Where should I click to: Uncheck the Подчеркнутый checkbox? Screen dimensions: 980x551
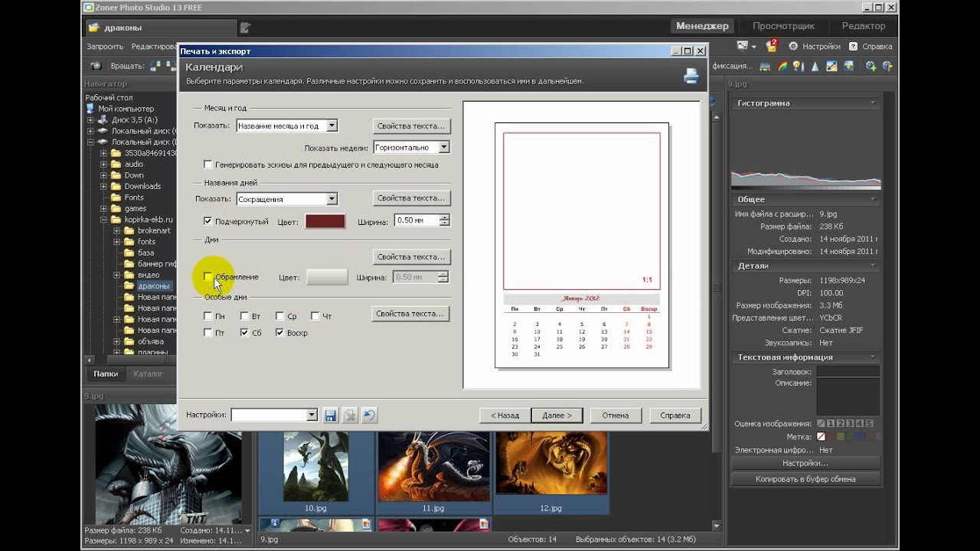tap(208, 221)
